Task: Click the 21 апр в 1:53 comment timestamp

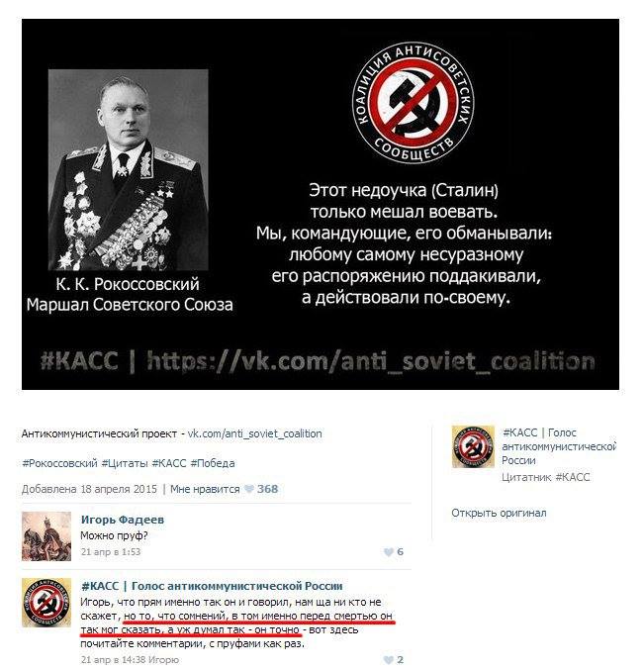Action: pyautogui.click(x=111, y=552)
